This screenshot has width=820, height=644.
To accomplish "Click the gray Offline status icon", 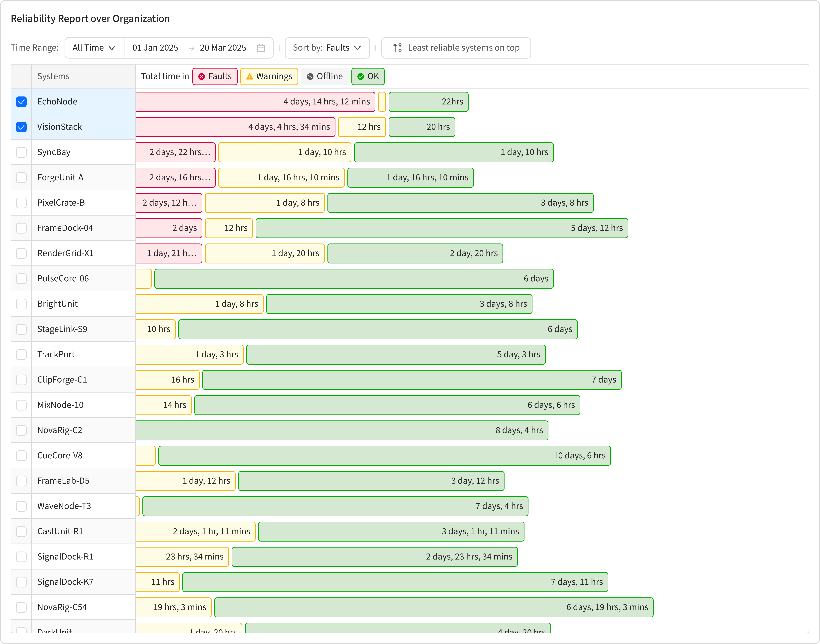I will click(310, 77).
